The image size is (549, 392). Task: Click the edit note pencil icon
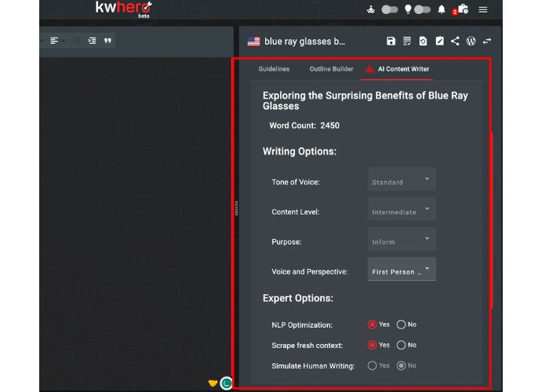[x=439, y=41]
